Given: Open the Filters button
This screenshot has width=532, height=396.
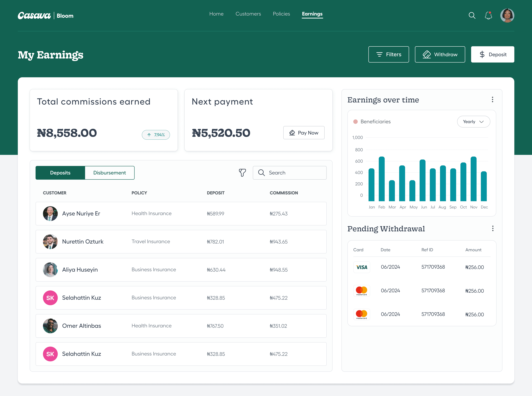Looking at the screenshot, I should click(x=389, y=54).
